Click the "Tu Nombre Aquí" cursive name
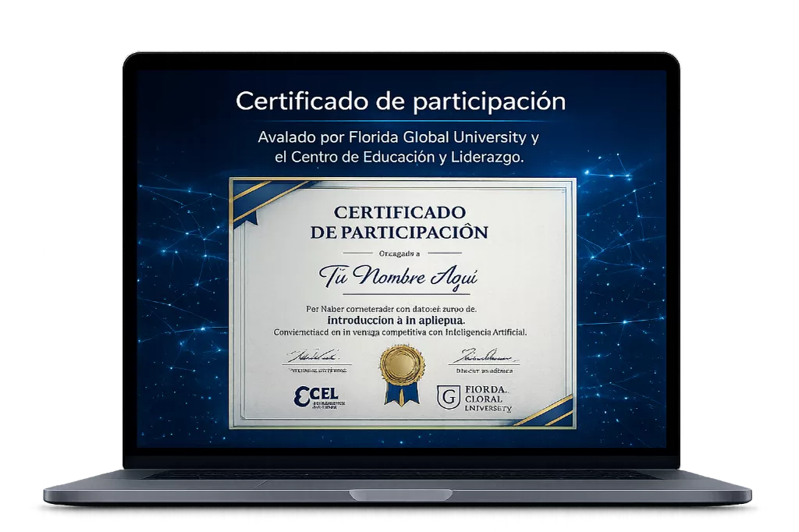Viewport: 799px width, 532px height. (399, 276)
